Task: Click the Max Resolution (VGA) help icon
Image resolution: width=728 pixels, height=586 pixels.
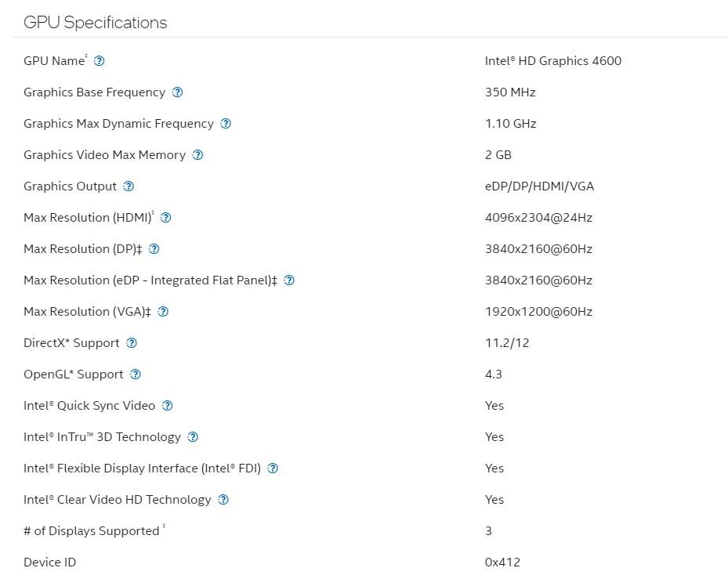Action: [x=163, y=312]
